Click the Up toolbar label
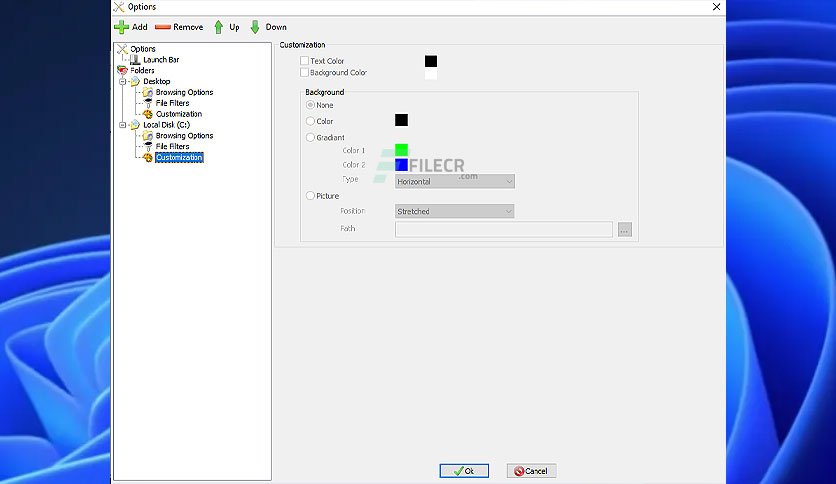Screen dimensions: 836x484 234,27
